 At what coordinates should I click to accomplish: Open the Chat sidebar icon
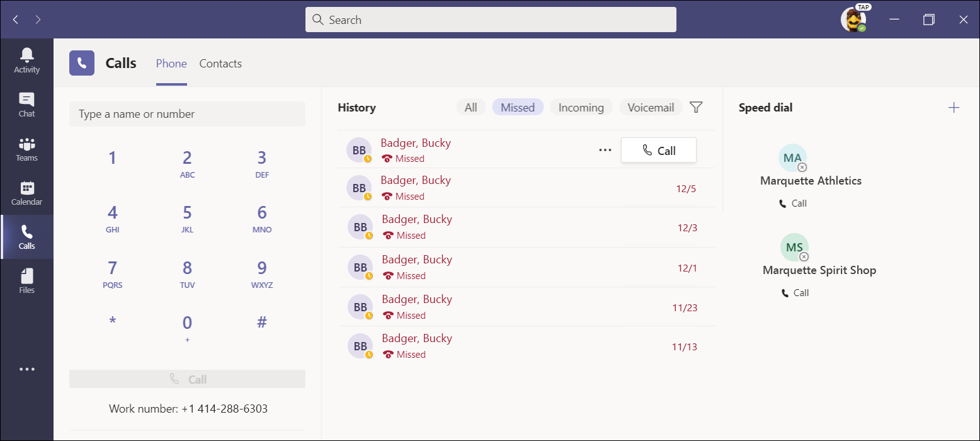point(26,105)
